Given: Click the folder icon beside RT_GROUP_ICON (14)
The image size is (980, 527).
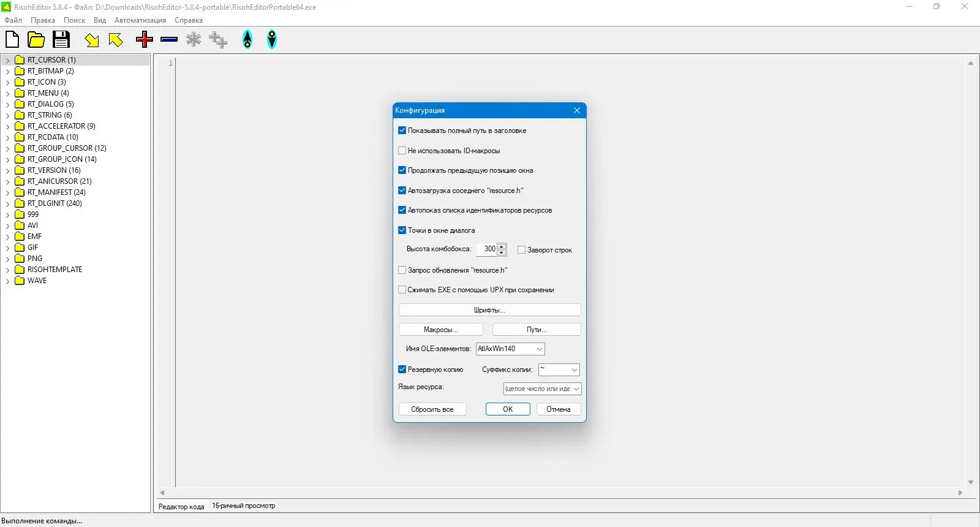Looking at the screenshot, I should point(20,159).
